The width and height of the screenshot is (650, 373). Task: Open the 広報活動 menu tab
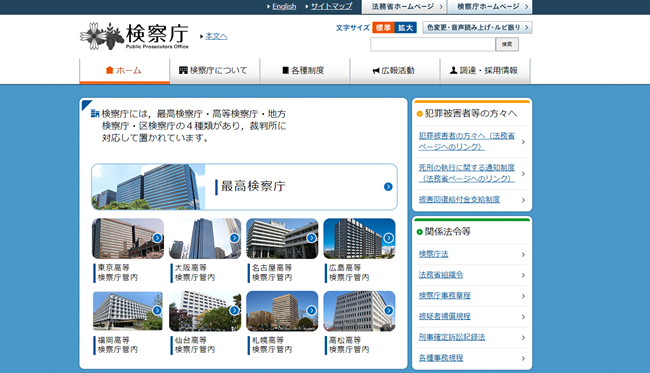(x=395, y=71)
